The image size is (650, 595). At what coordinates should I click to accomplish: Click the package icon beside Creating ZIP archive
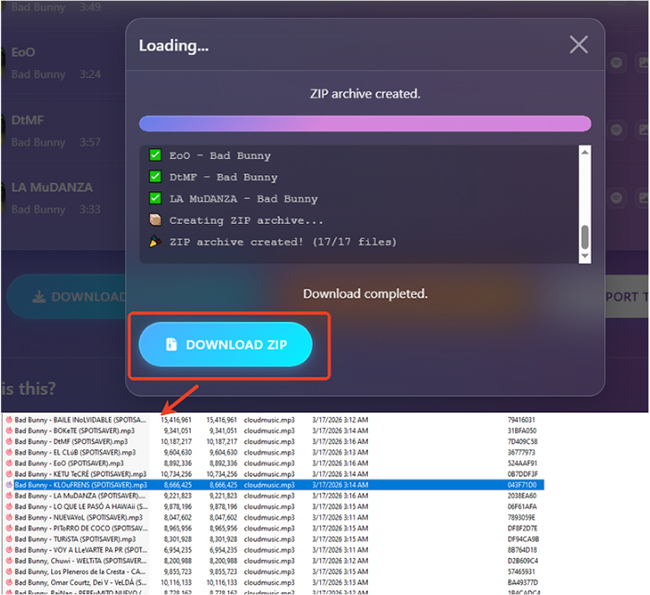click(155, 220)
